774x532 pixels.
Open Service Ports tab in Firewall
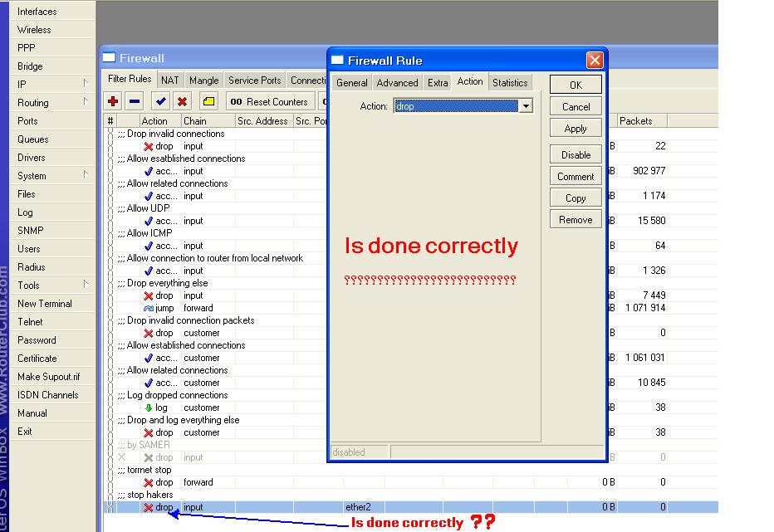click(x=255, y=80)
